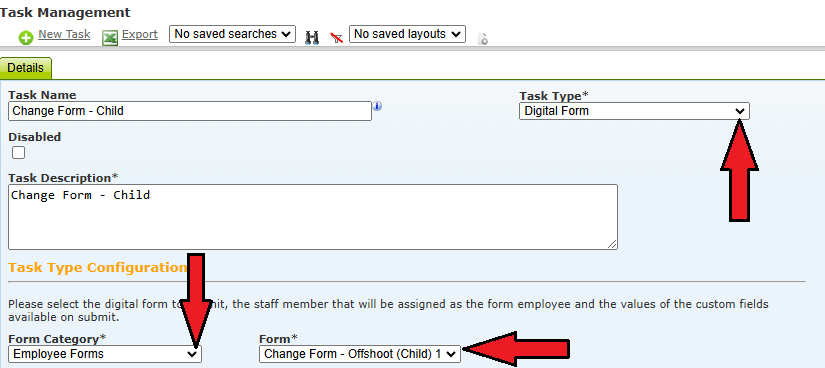Click the Task Description resize grip corner

coord(612,244)
